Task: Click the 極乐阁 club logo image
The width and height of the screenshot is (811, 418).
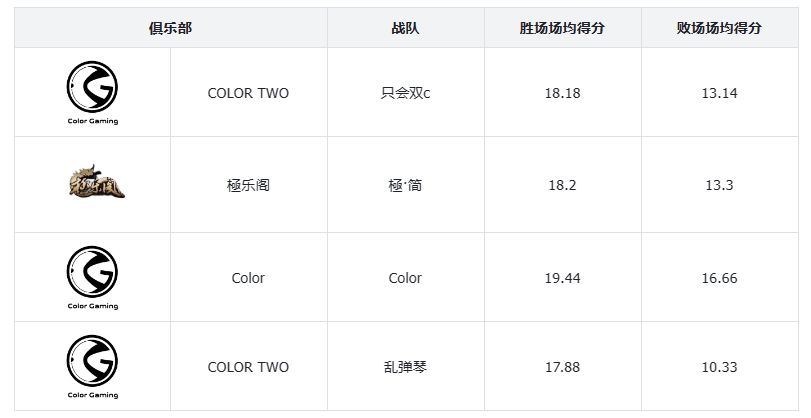Action: click(92, 184)
